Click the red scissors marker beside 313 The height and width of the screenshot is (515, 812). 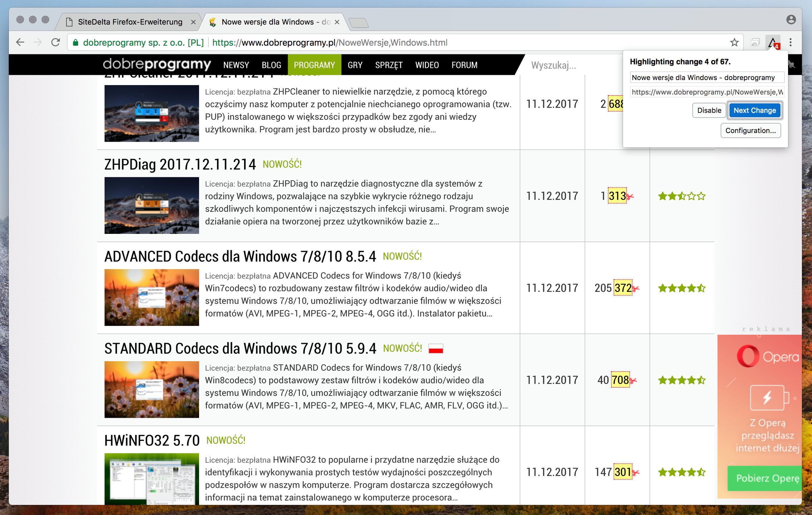point(630,196)
